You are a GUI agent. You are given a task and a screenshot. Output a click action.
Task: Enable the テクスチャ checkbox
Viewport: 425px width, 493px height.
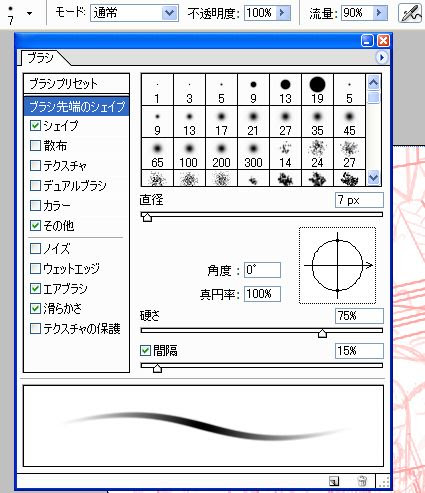tap(35, 166)
